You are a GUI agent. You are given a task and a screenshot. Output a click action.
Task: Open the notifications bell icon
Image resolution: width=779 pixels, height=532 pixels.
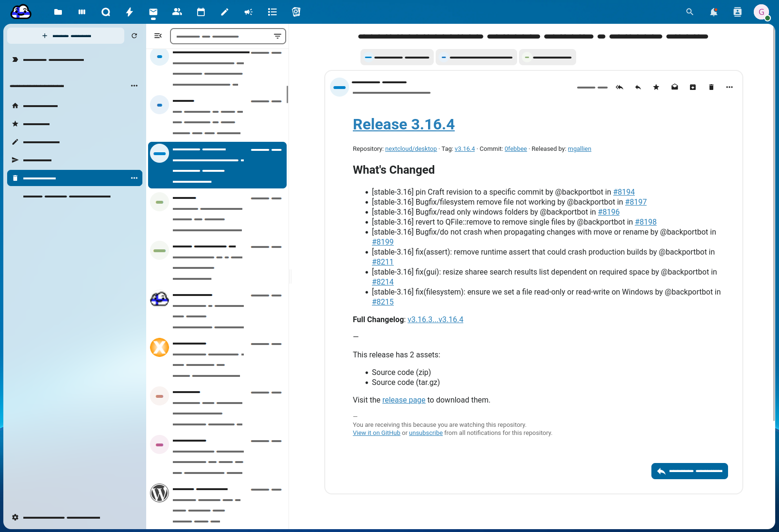click(x=713, y=12)
